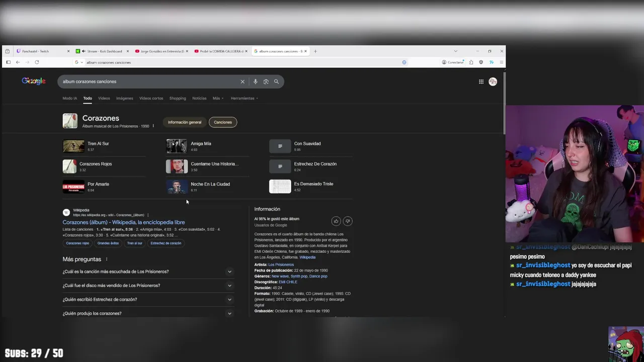
Task: Switch to Videos cortos search tab
Action: coord(151,99)
